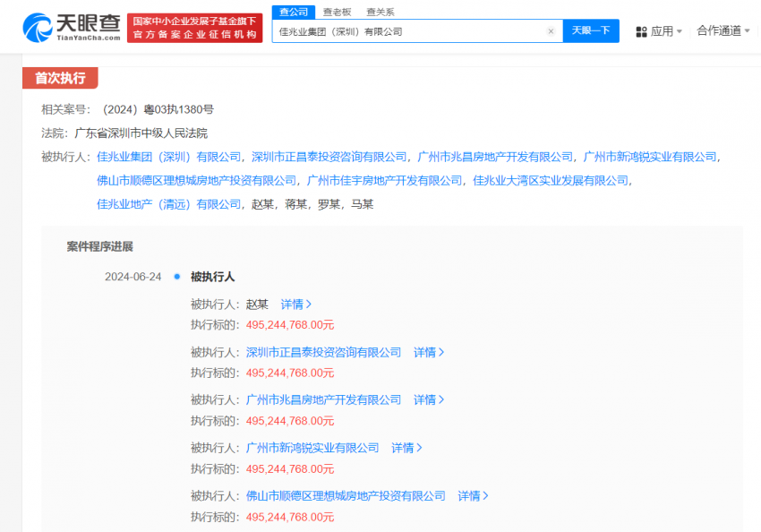Click the 执行标的 amount under 广州市新鸿锐实业有限公司

point(290,469)
